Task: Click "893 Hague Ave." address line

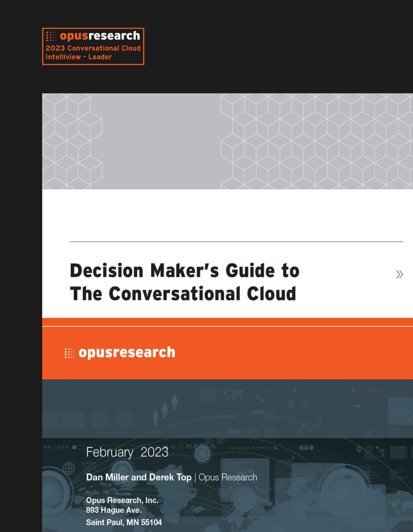Action: click(x=114, y=510)
